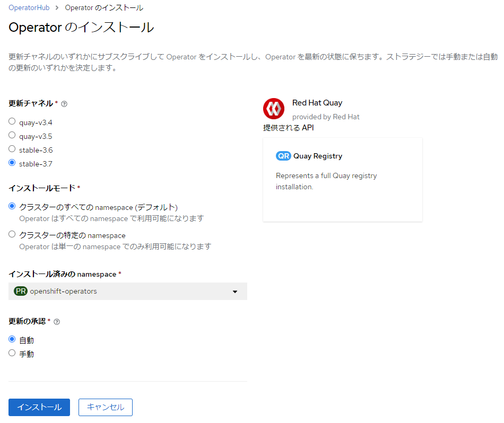Select クラスターの特定の namespace install mode
Screen dimensions: 504x423
pos(12,234)
